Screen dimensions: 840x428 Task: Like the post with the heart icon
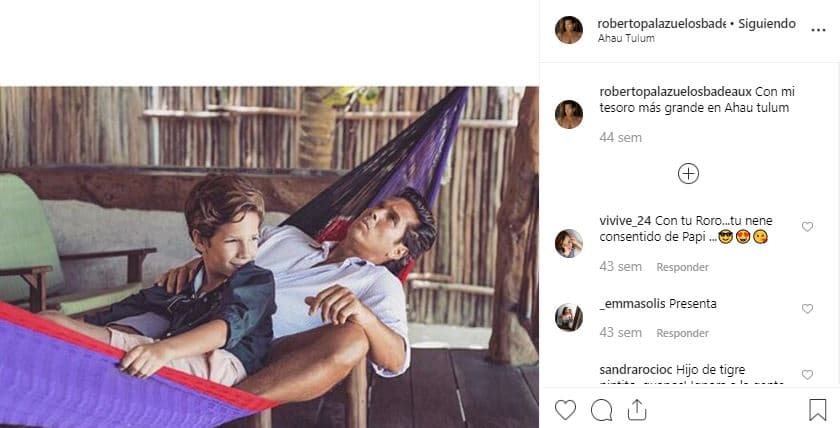pos(565,410)
